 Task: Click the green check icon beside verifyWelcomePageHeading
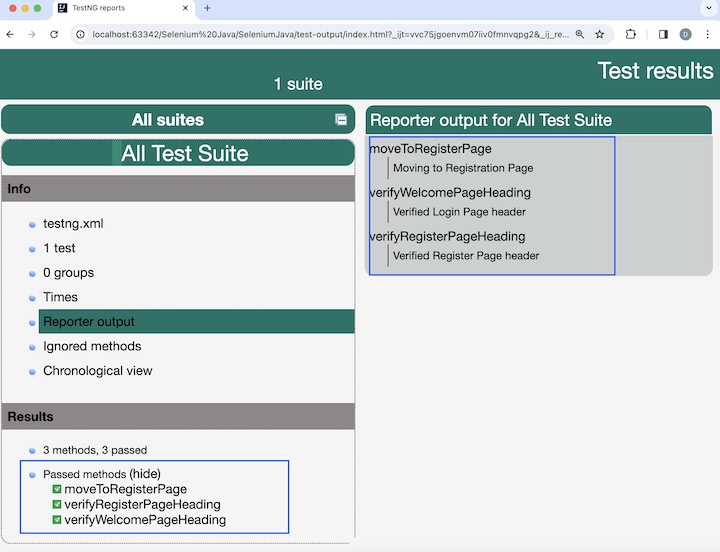(57, 519)
